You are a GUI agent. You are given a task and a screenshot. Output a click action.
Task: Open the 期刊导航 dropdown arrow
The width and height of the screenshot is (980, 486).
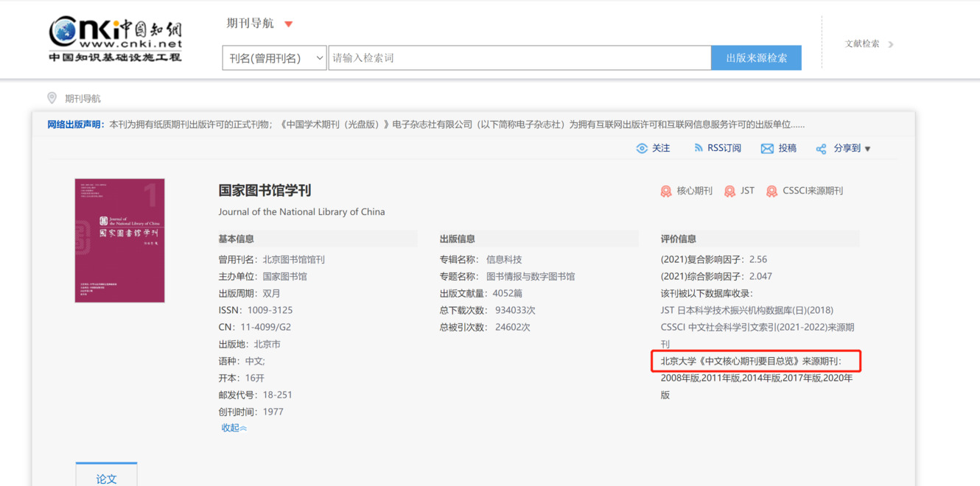pyautogui.click(x=289, y=24)
